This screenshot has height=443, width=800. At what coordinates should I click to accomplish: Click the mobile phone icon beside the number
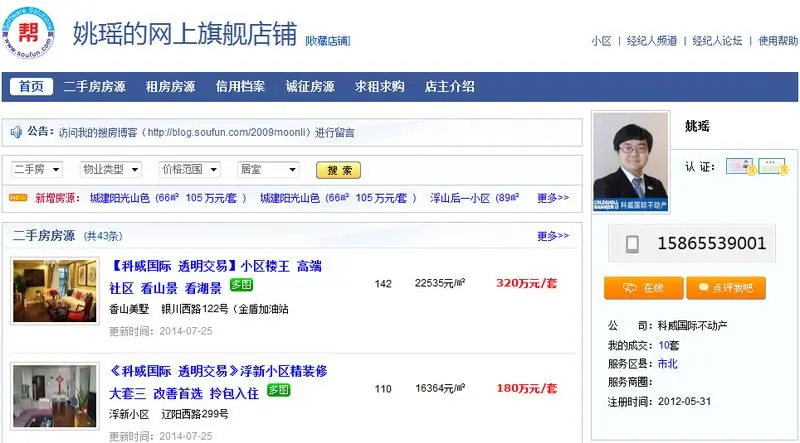(632, 243)
